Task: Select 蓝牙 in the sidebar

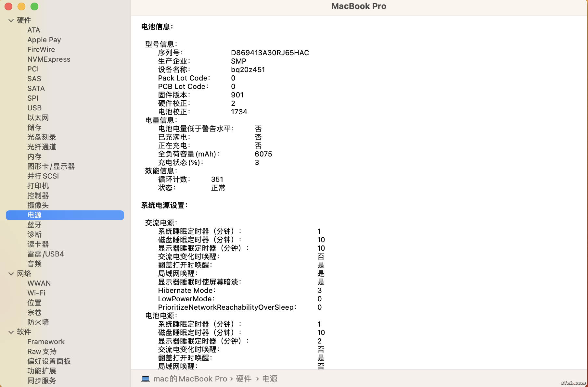Action: click(x=34, y=225)
